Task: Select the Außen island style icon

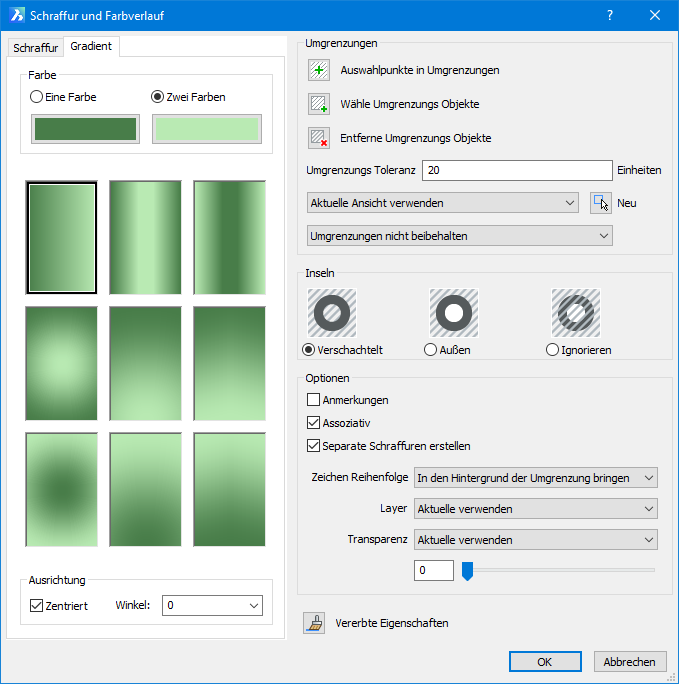Action: (x=454, y=313)
